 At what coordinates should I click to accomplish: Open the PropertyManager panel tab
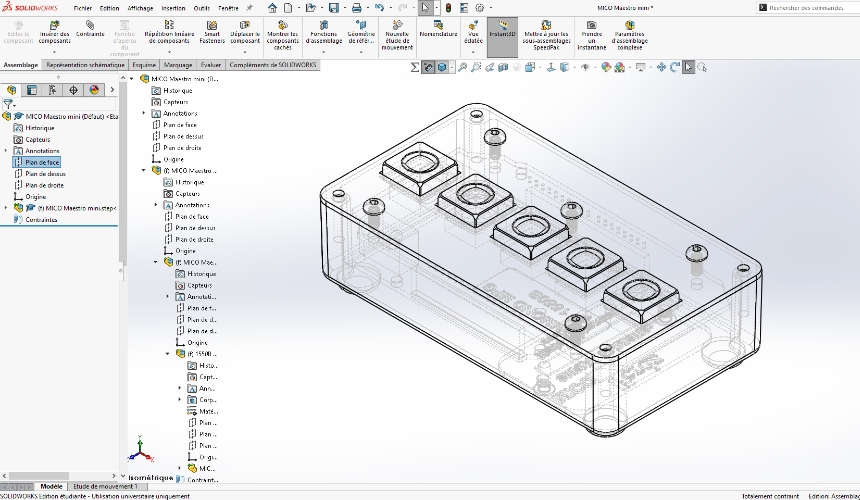tap(32, 90)
